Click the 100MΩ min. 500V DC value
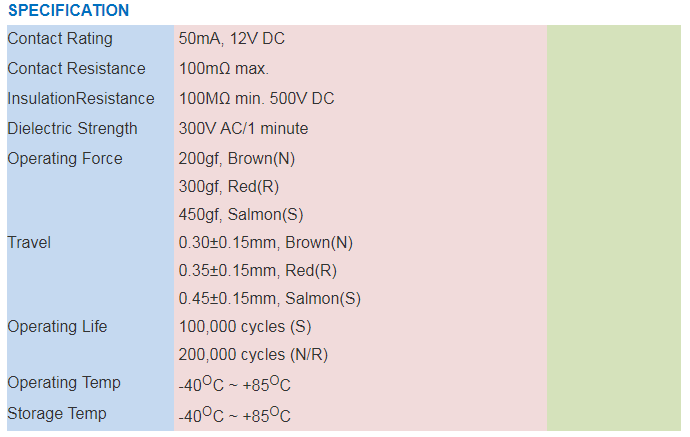Screen dimensions: 690x437 pos(256,99)
